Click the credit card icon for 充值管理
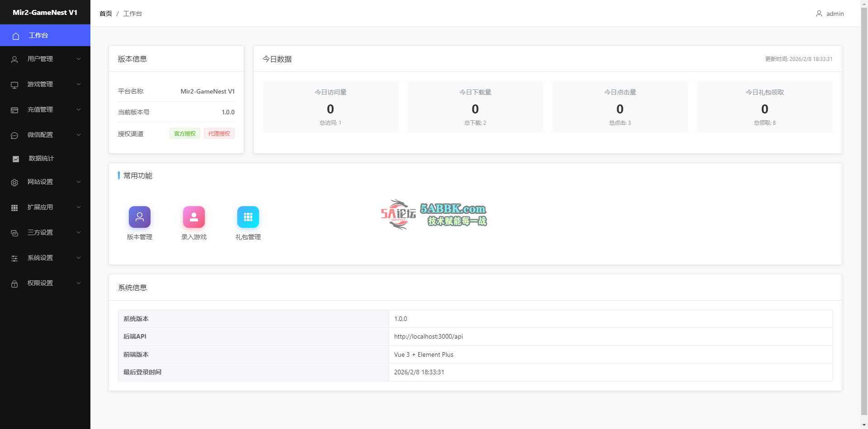Image resolution: width=868 pixels, height=429 pixels. tap(14, 110)
